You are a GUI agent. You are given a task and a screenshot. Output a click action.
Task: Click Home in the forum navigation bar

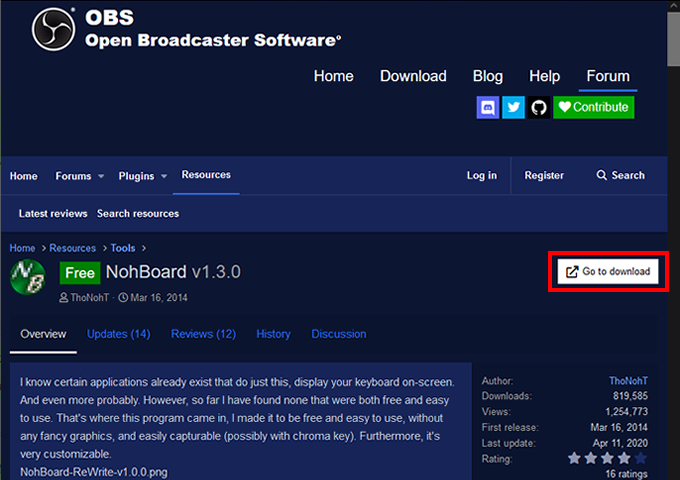tap(24, 176)
